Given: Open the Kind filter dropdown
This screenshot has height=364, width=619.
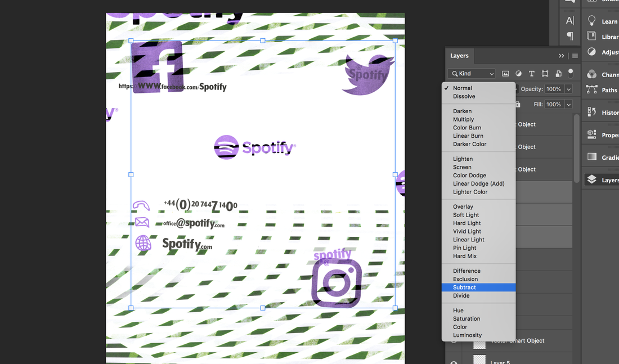Looking at the screenshot, I should 472,74.
